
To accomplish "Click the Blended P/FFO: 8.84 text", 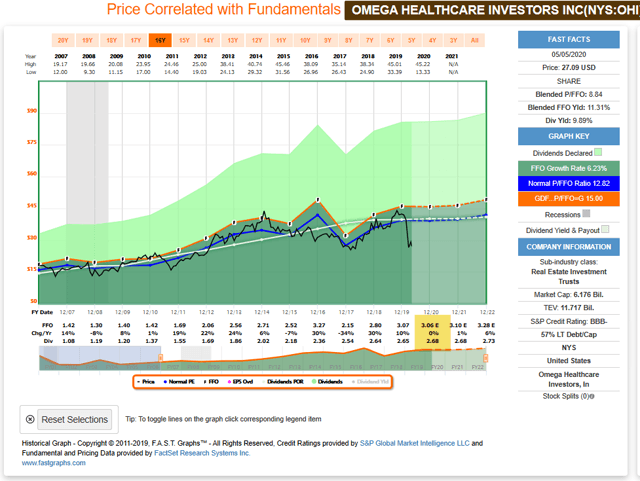I will click(569, 94).
